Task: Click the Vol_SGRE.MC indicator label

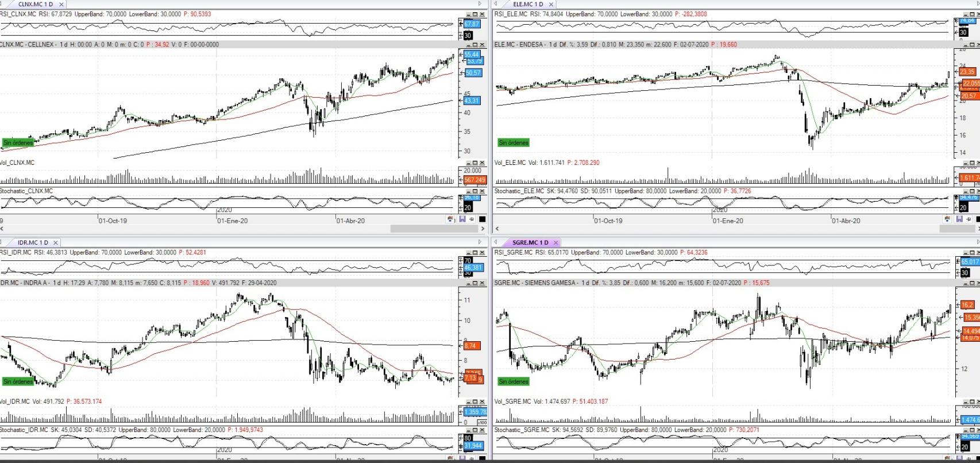Action: click(x=512, y=402)
